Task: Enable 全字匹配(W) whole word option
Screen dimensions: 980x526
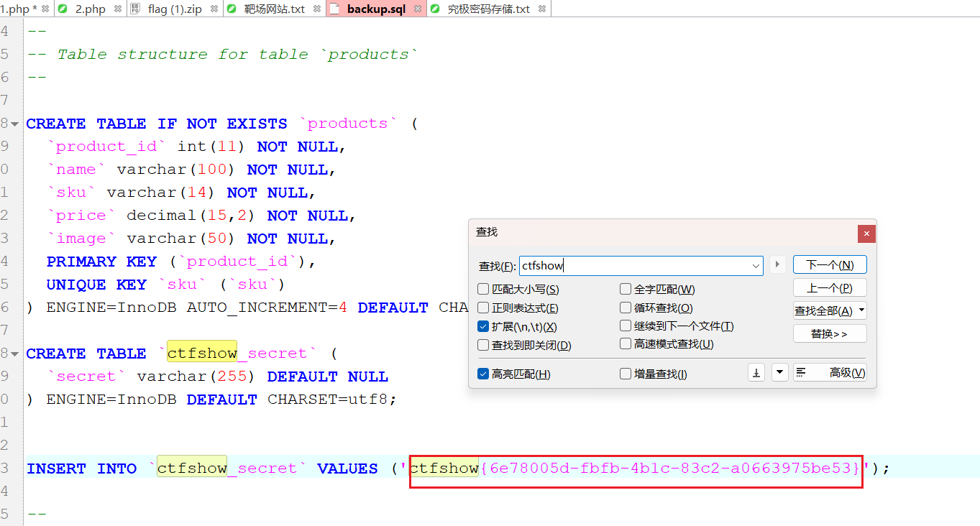Action: tap(657, 290)
